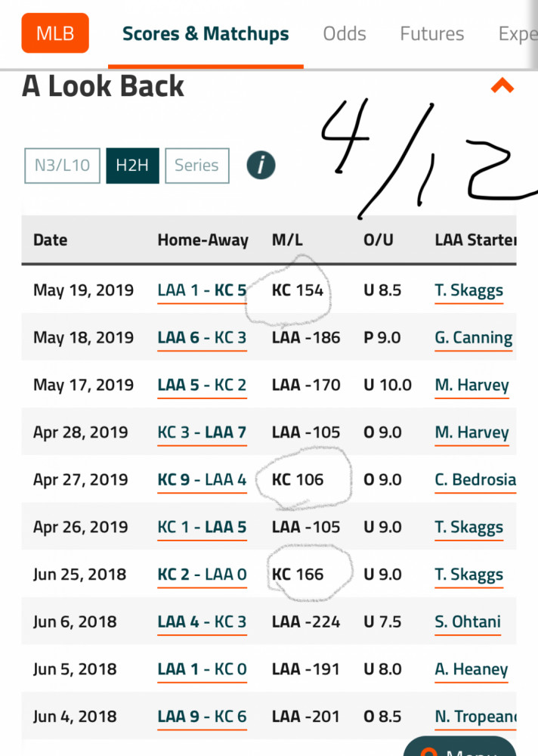This screenshot has height=756, width=538.
Task: Switch to the Futures tab
Action: tap(432, 34)
